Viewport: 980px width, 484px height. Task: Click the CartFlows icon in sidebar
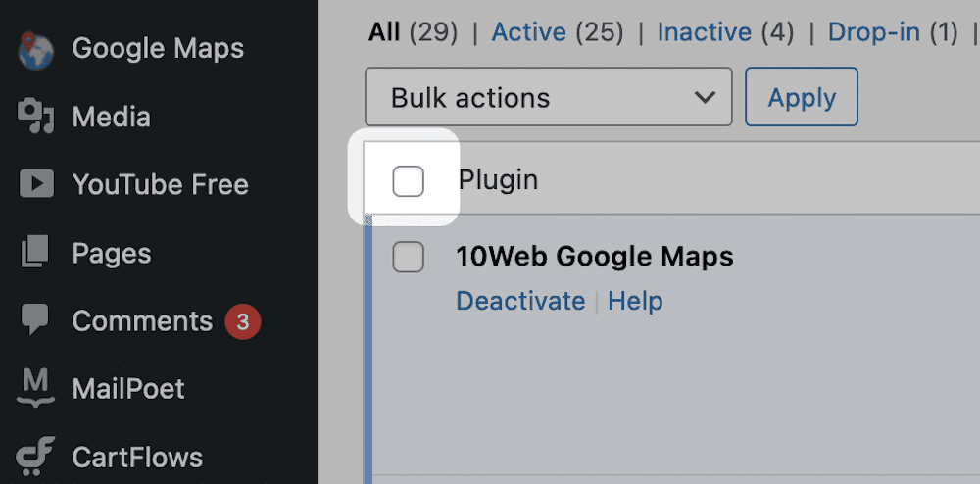(36, 457)
